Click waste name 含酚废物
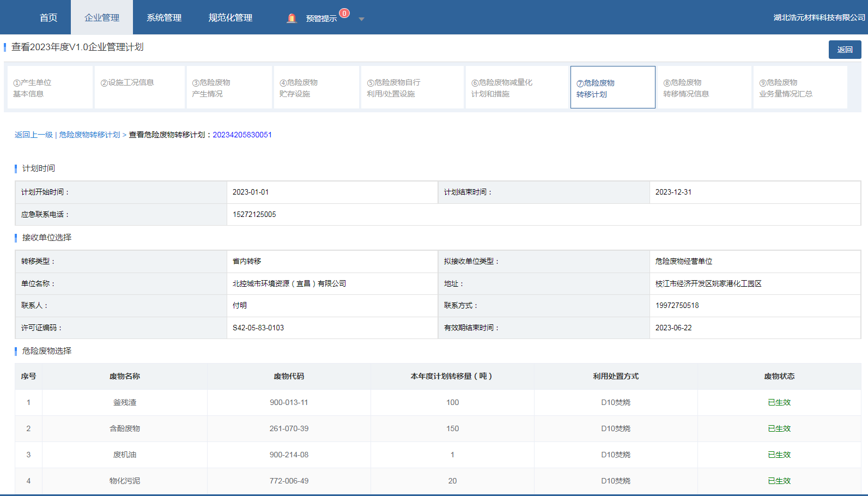This screenshot has width=868, height=496. pos(125,429)
